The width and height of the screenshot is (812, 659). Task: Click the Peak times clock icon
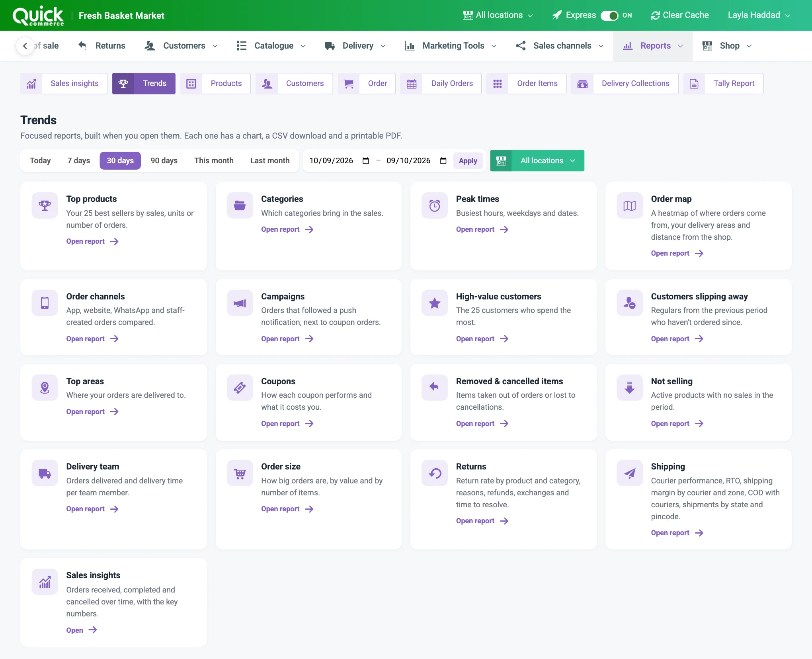pos(435,205)
